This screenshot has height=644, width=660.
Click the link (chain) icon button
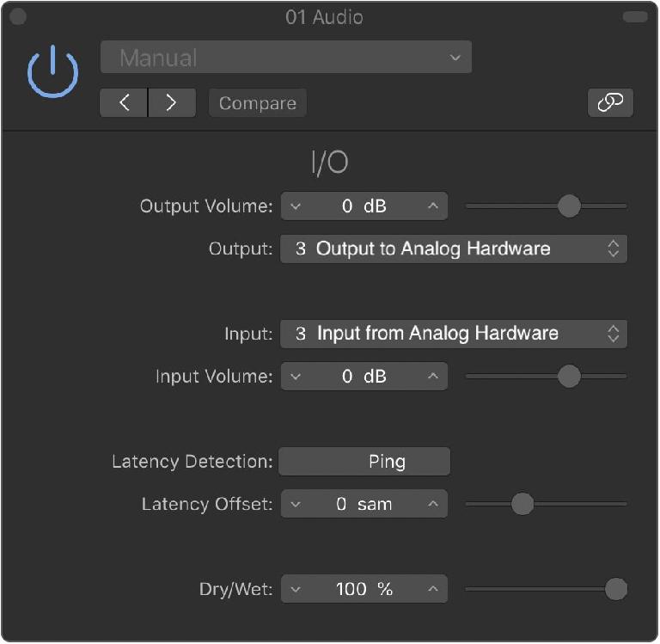[x=610, y=102]
